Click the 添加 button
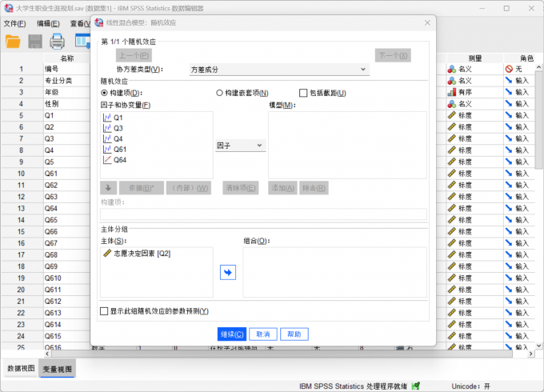 [282, 188]
